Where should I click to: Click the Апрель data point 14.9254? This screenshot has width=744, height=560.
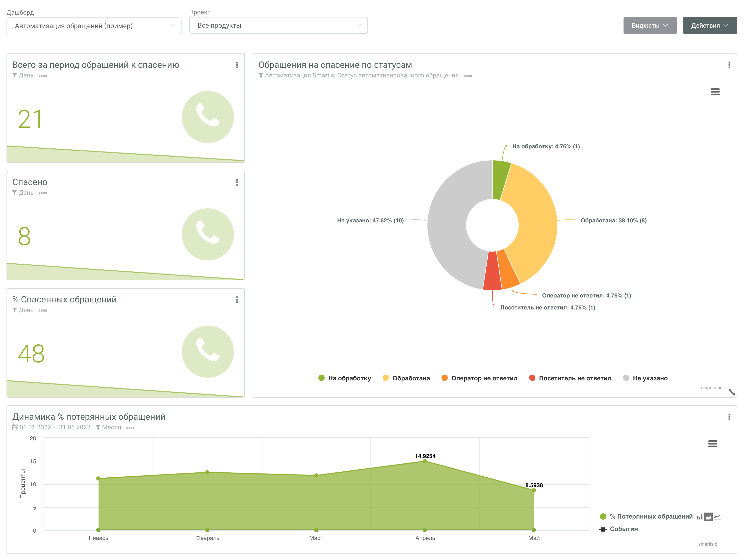425,461
